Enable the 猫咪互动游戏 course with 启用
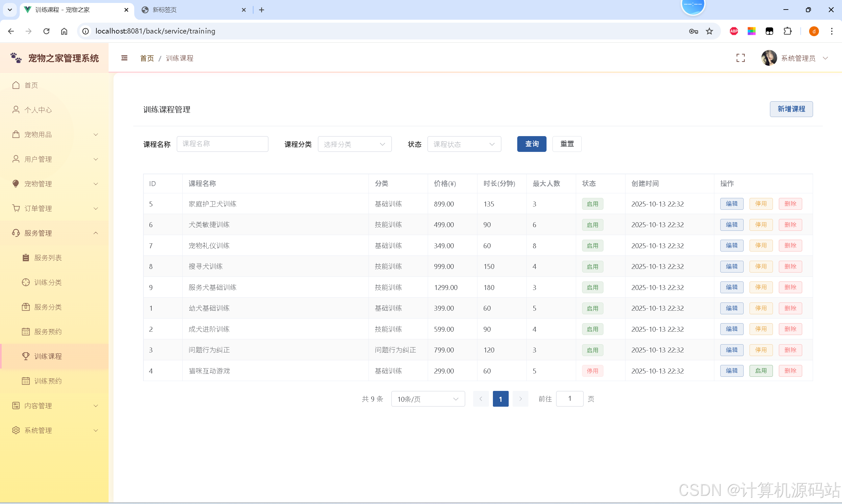The width and height of the screenshot is (842, 504). (x=761, y=371)
